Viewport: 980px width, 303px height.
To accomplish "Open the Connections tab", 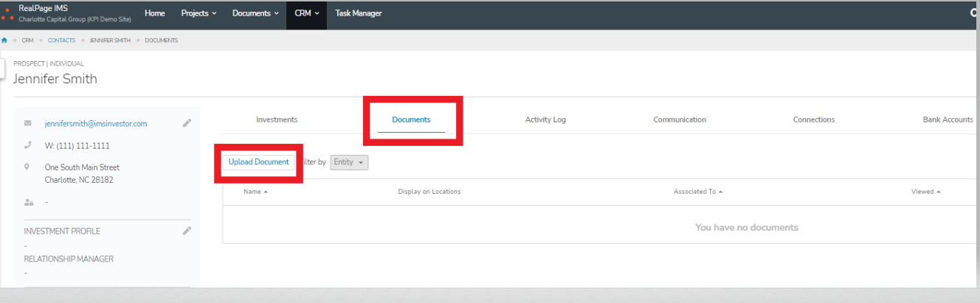I will coord(814,119).
